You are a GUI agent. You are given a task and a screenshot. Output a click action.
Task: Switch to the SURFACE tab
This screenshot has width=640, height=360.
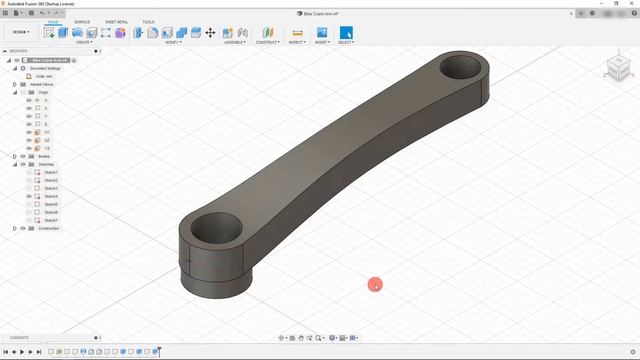pos(82,22)
